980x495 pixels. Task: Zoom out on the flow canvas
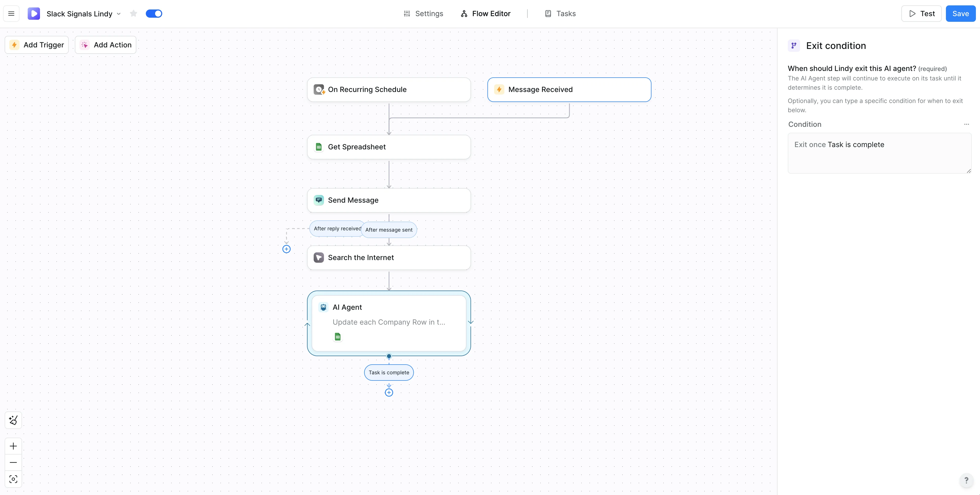coord(13,462)
